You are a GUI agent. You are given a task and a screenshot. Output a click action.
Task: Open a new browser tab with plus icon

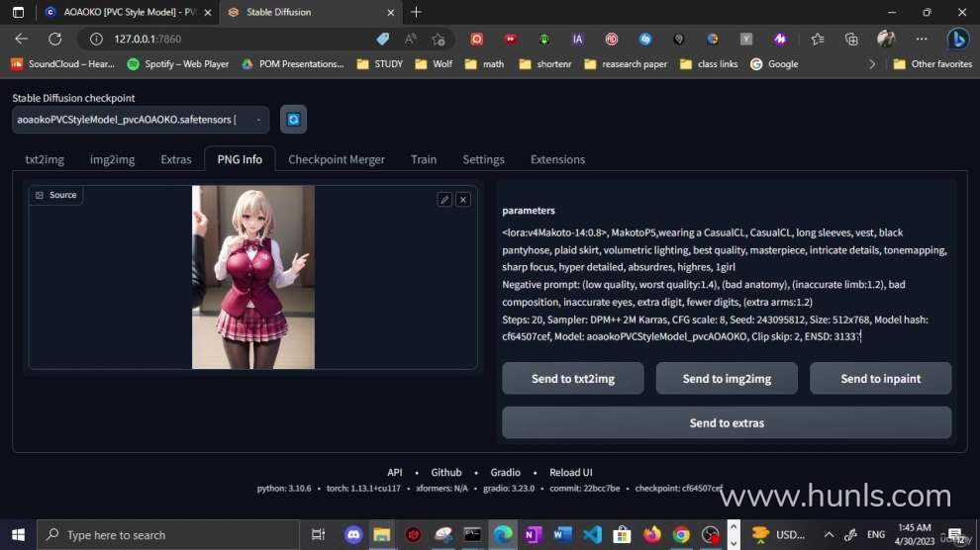[x=416, y=12]
